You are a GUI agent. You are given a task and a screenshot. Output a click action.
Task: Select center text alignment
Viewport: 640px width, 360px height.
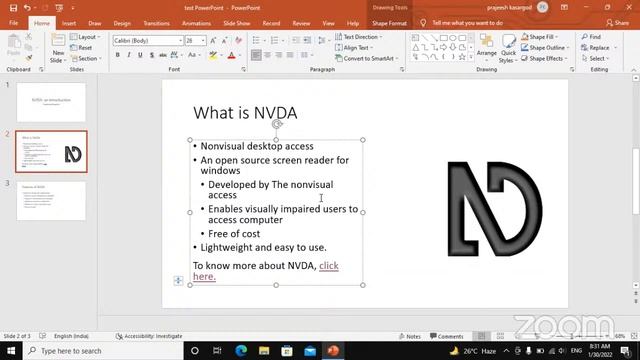pyautogui.click(x=268, y=55)
